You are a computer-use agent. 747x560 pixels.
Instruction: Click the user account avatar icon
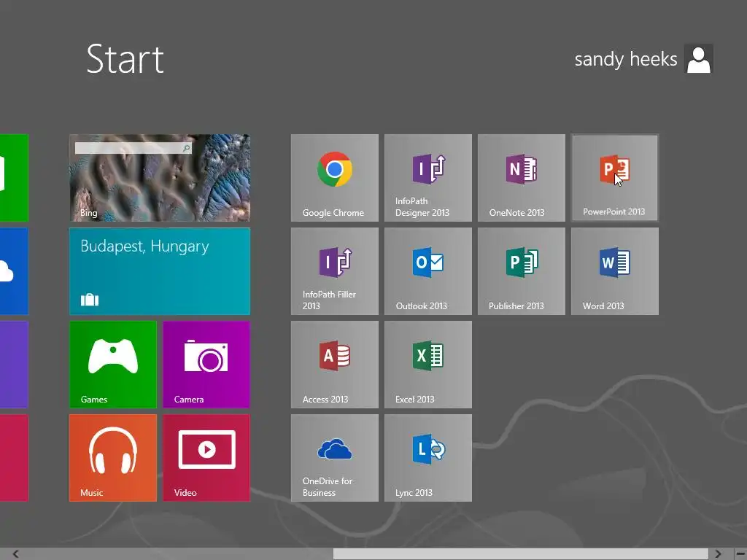coord(698,59)
